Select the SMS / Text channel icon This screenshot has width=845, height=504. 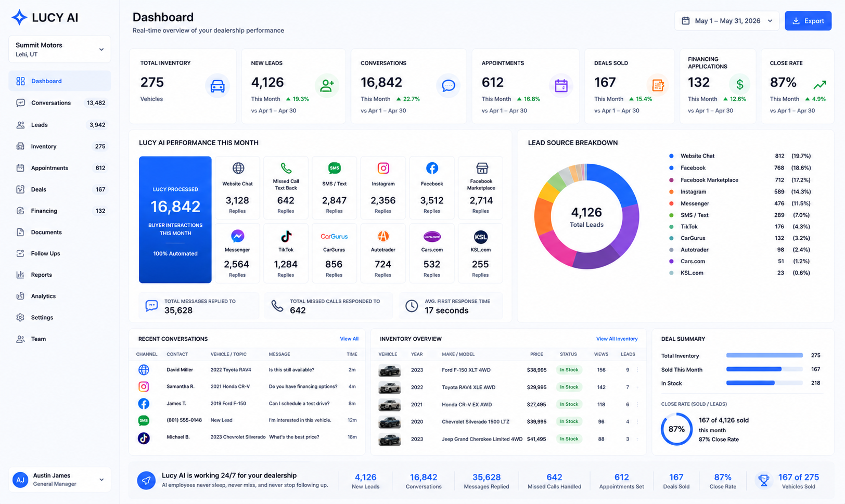[335, 168]
